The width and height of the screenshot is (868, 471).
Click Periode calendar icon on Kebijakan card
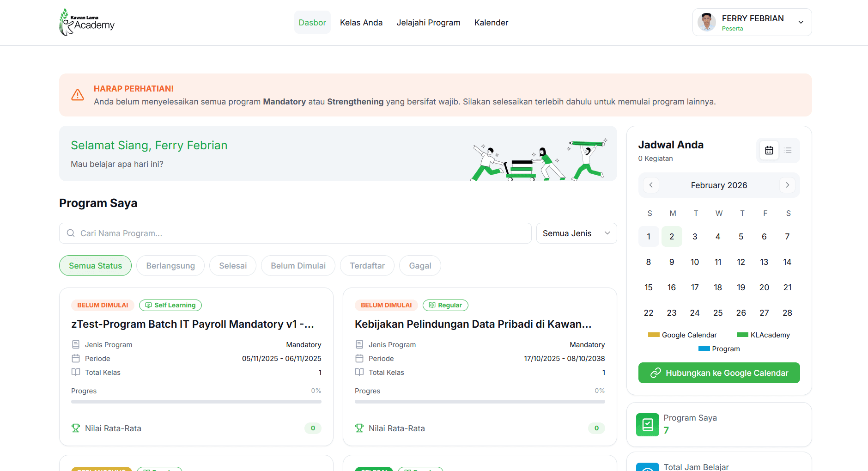pyautogui.click(x=359, y=358)
